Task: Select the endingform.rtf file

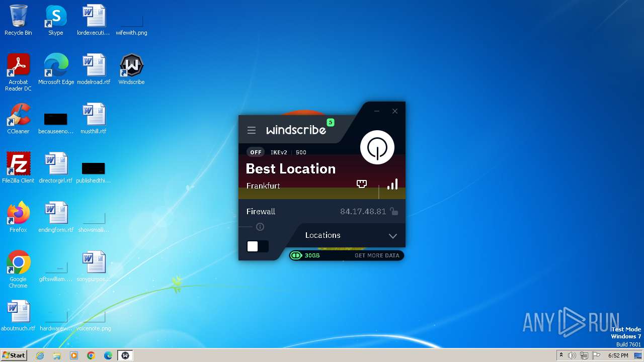Action: click(56, 217)
